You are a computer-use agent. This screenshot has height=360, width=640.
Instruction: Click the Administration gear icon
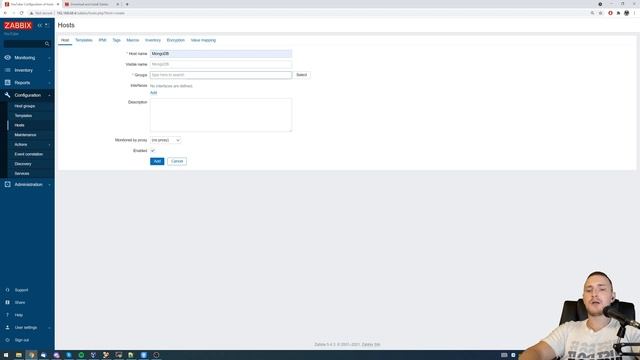(7, 184)
